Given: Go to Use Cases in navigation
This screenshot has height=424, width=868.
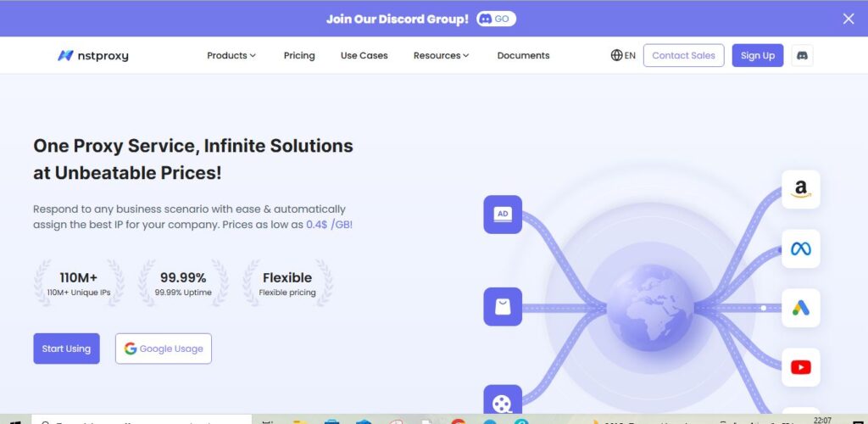Looking at the screenshot, I should (364, 56).
